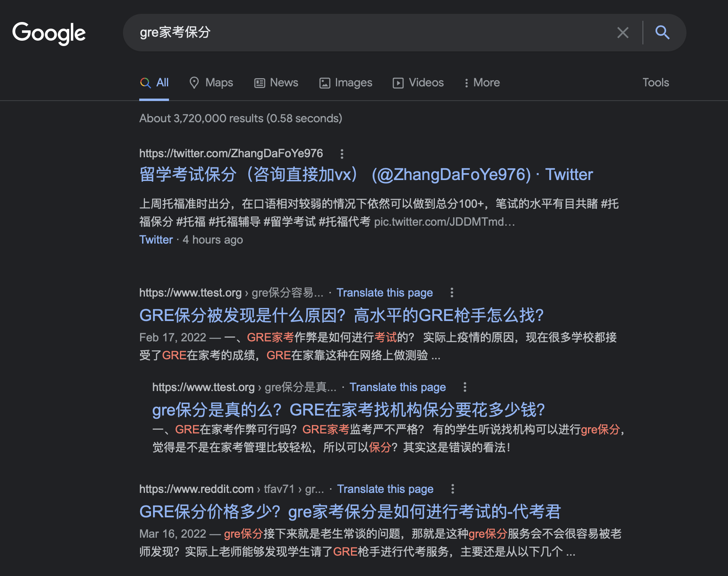728x576 pixels.
Task: Open three-dot menu for reddit.com result
Action: [x=452, y=489]
